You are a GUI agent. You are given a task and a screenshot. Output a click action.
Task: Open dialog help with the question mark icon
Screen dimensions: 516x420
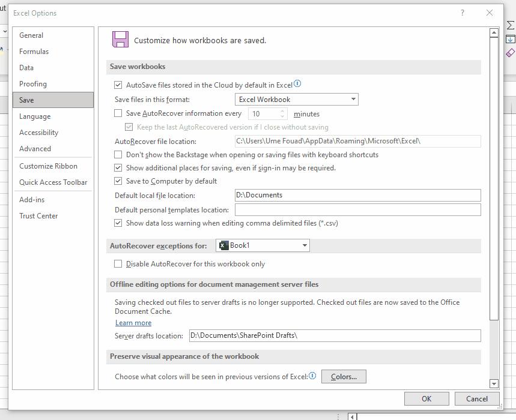click(463, 13)
